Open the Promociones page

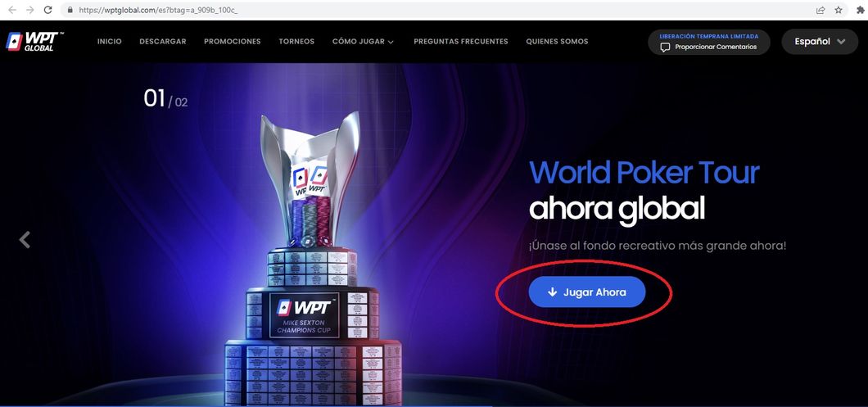click(232, 42)
